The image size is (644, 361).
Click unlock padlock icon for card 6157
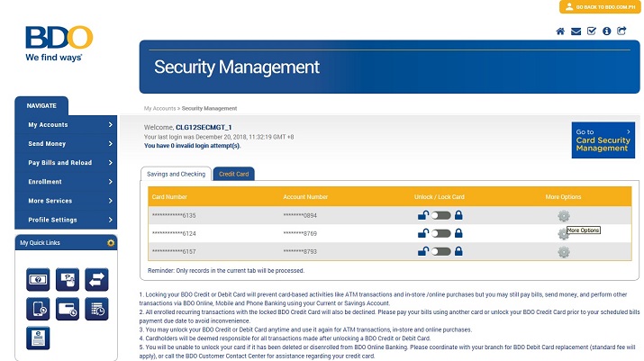423,251
